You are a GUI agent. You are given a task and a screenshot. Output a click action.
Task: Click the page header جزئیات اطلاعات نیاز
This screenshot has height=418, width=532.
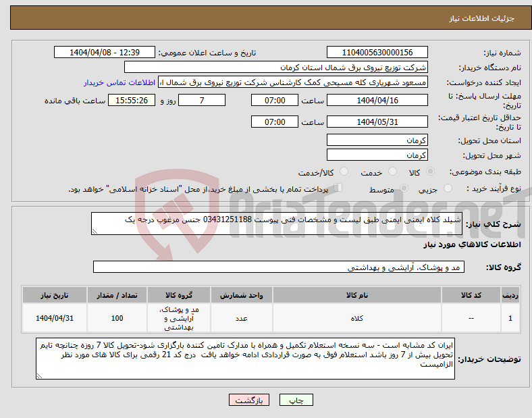tap(482, 18)
